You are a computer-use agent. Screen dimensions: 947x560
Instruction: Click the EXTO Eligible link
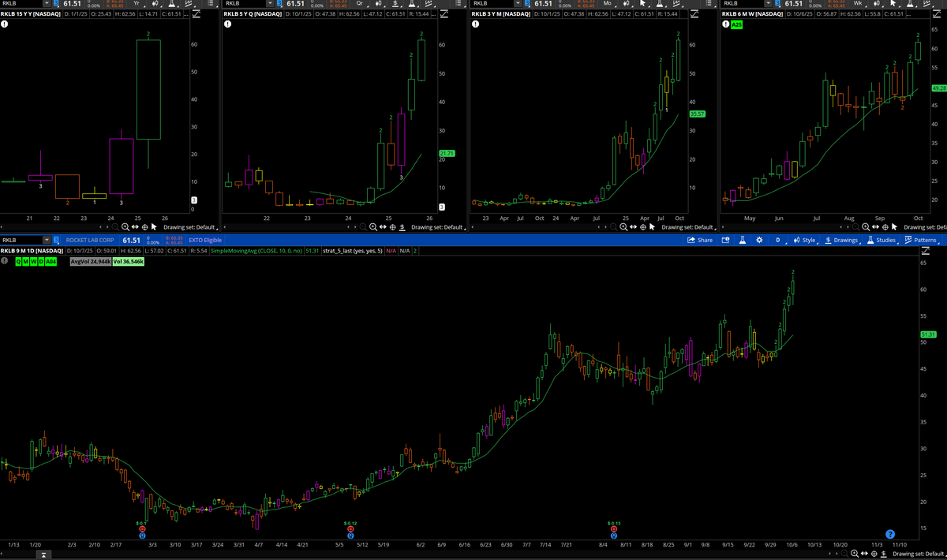pos(205,240)
